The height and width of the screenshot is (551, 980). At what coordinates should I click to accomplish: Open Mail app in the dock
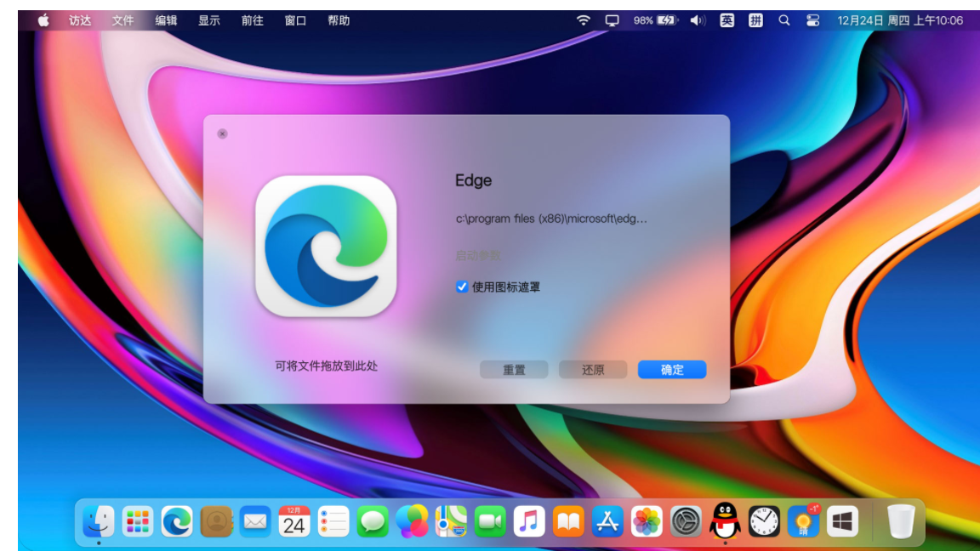pos(255,521)
